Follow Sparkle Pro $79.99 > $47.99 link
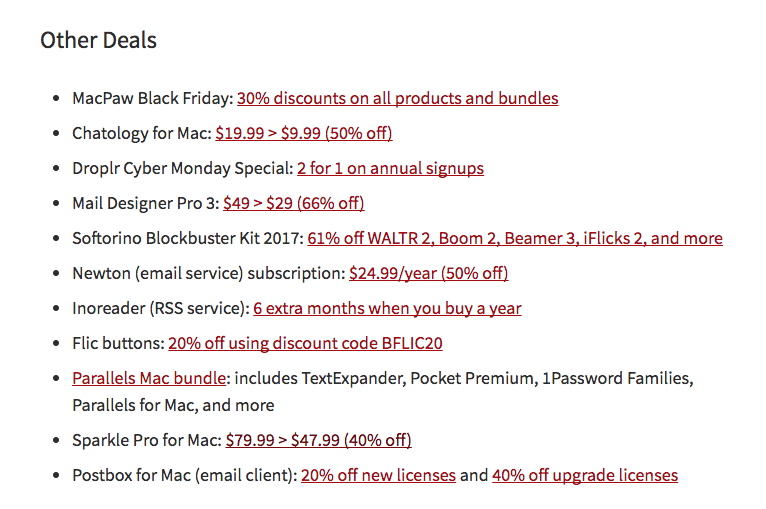 (318, 440)
